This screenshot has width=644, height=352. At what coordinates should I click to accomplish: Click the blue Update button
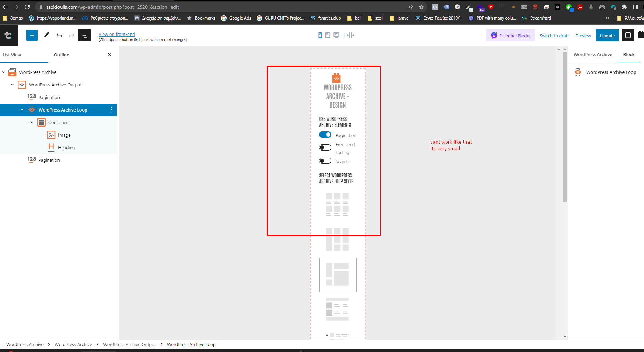point(607,35)
